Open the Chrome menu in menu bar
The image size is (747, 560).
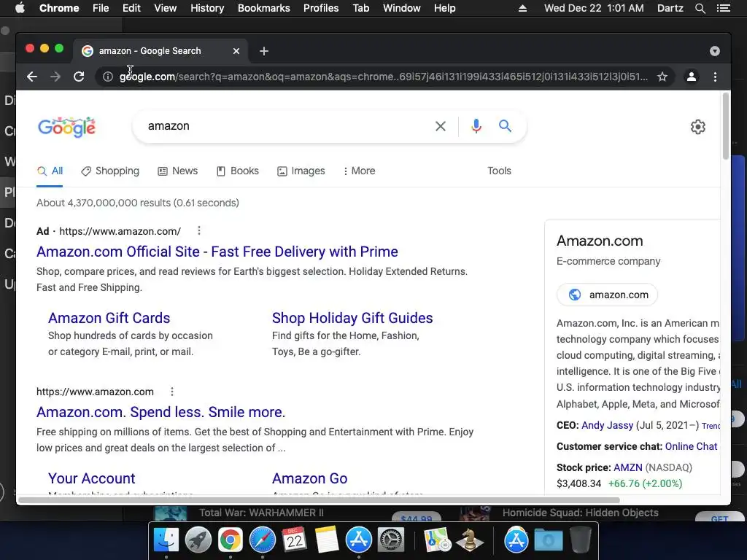coord(59,8)
